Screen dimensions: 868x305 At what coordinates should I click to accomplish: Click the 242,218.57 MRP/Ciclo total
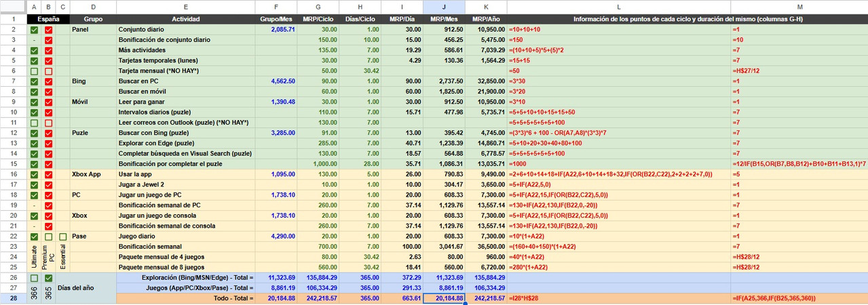[318, 298]
